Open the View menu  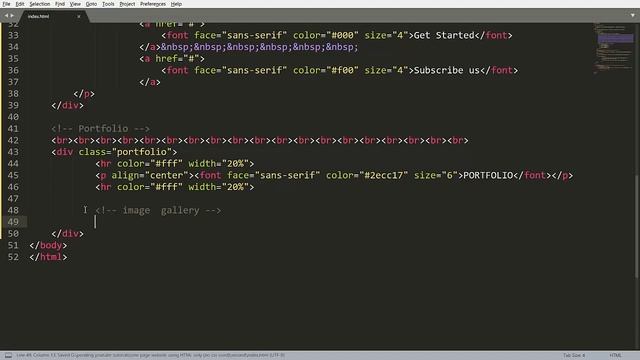[x=75, y=4]
